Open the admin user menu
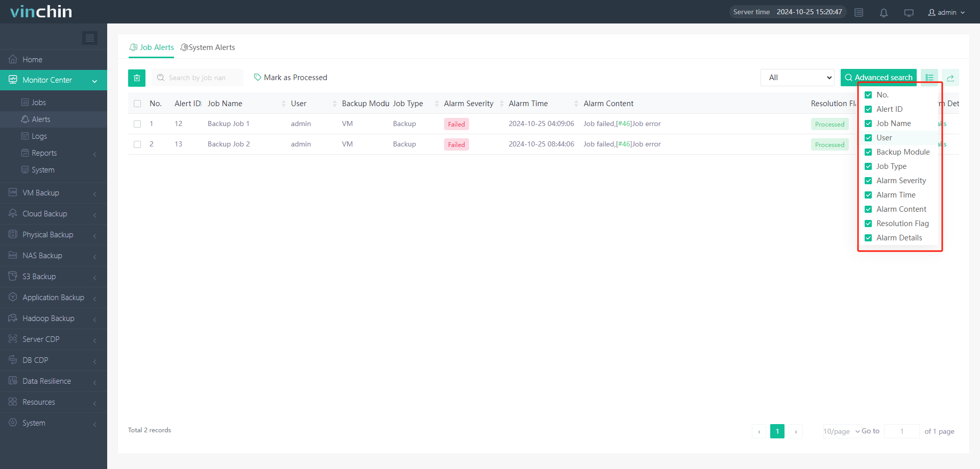The width and height of the screenshot is (980, 469). pos(946,13)
